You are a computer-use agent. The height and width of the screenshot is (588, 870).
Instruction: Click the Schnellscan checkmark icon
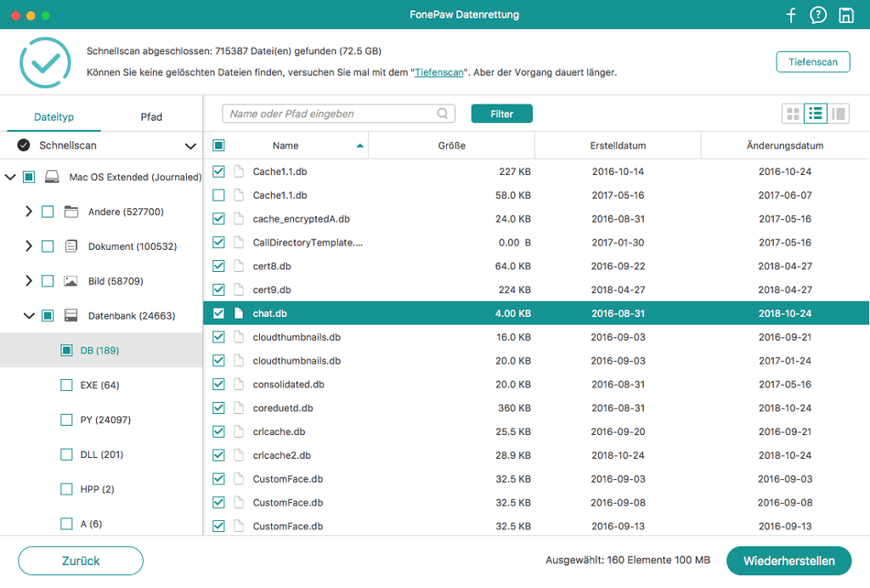[x=23, y=145]
